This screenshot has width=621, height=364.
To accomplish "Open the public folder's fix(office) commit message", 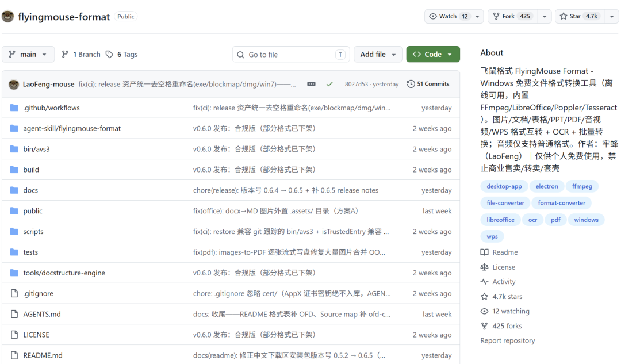I will (x=275, y=211).
